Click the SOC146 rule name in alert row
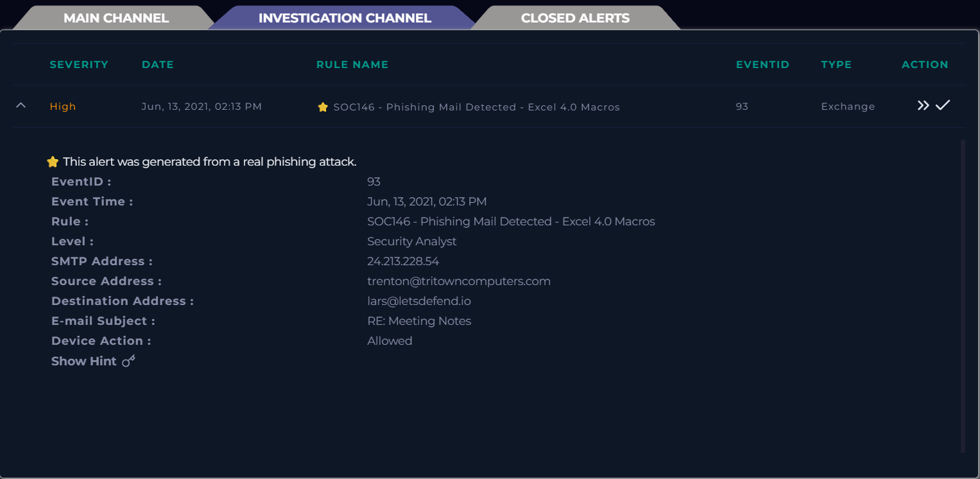Viewport: 980px width, 479px height. [477, 107]
